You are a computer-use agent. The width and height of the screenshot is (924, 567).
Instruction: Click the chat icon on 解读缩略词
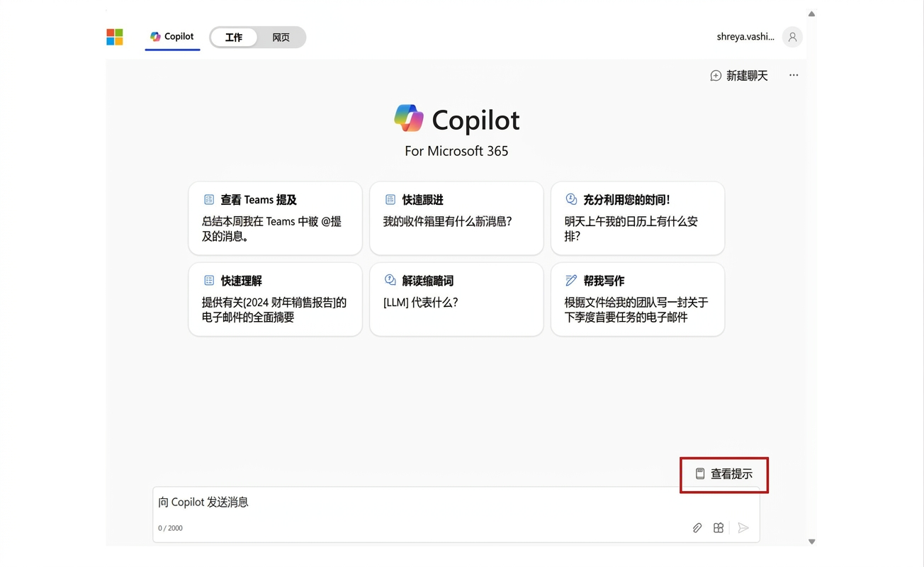[x=390, y=281]
